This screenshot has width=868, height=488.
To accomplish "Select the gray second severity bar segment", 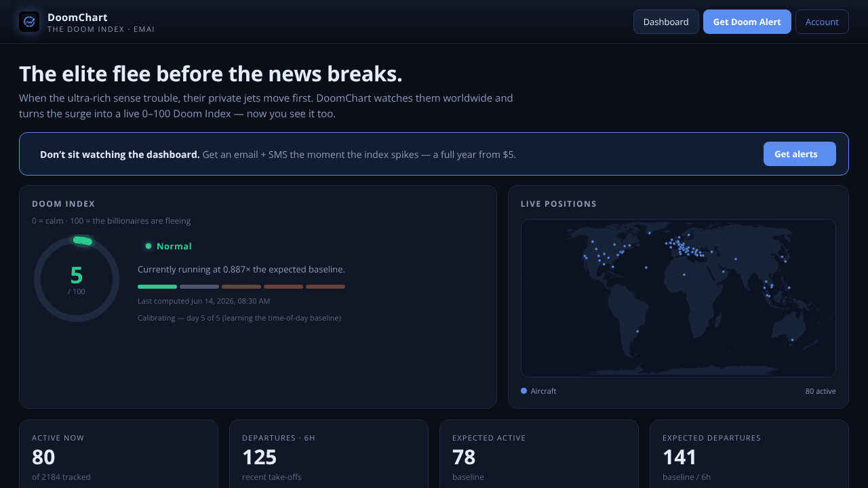I will (x=199, y=287).
